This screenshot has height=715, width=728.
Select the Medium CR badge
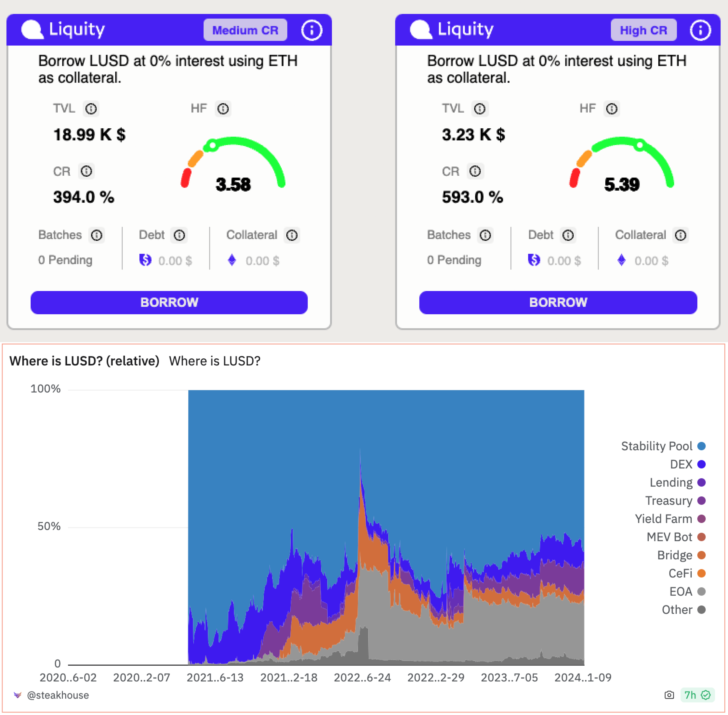point(245,30)
